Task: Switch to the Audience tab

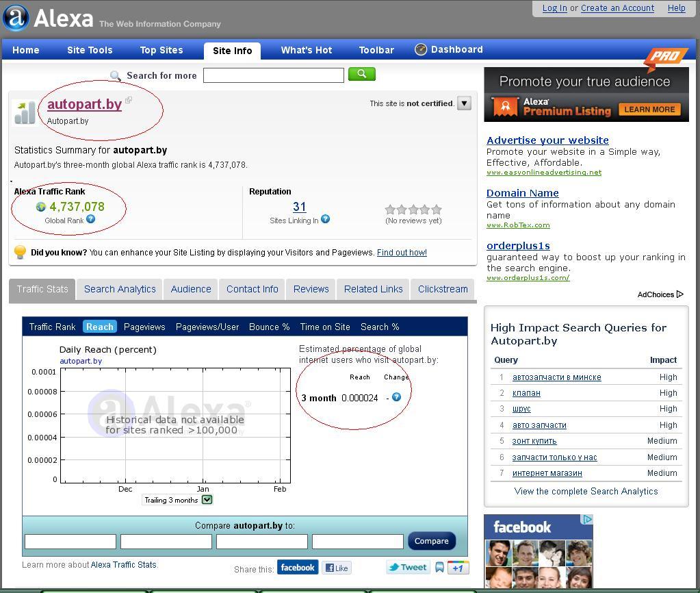Action: [x=191, y=289]
